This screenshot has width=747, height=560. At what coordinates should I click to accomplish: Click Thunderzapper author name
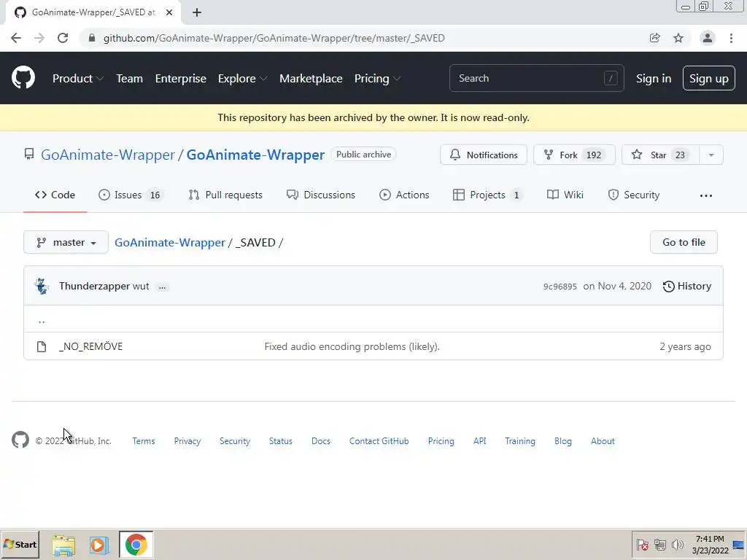tap(94, 286)
